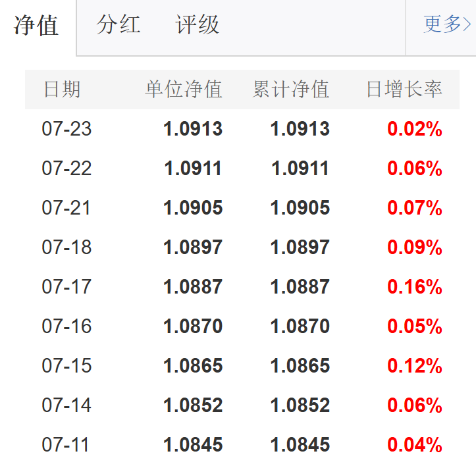Select the date 07-23
The image size is (476, 468).
[66, 129]
